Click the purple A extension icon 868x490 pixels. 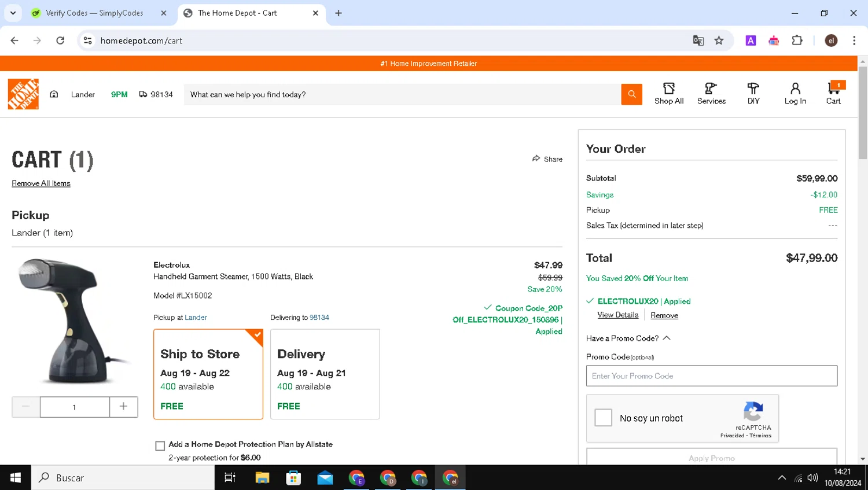(751, 40)
